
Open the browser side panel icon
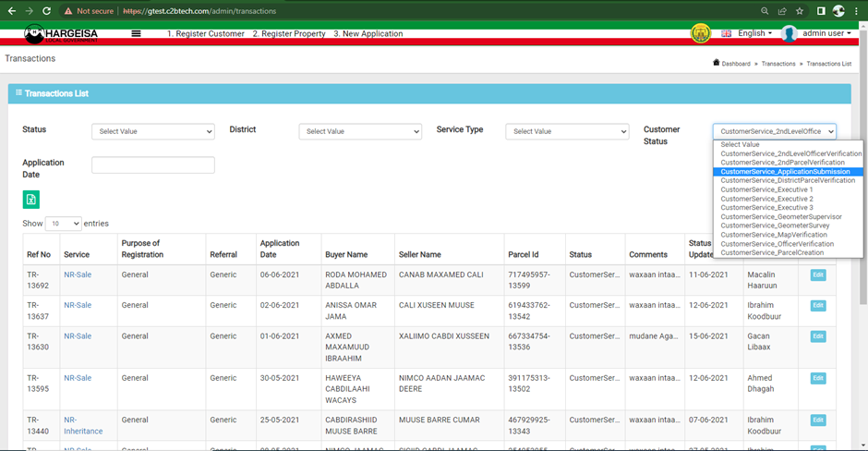[x=821, y=11]
